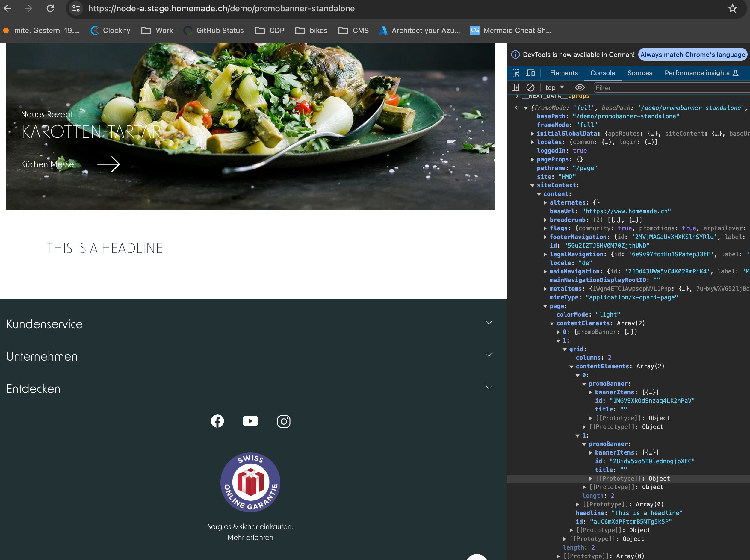Image resolution: width=750 pixels, height=560 pixels.
Task: Show the console sidebar panel
Action: (x=515, y=87)
